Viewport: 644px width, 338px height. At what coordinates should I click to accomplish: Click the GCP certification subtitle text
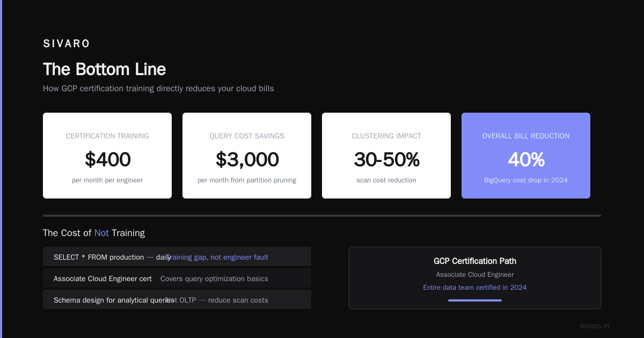158,89
